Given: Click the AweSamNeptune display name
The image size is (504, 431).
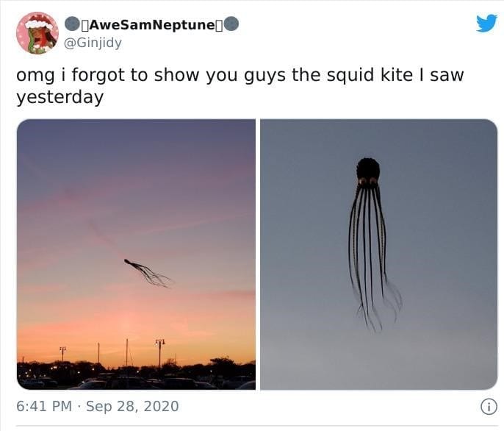Looking at the screenshot, I should [151, 24].
